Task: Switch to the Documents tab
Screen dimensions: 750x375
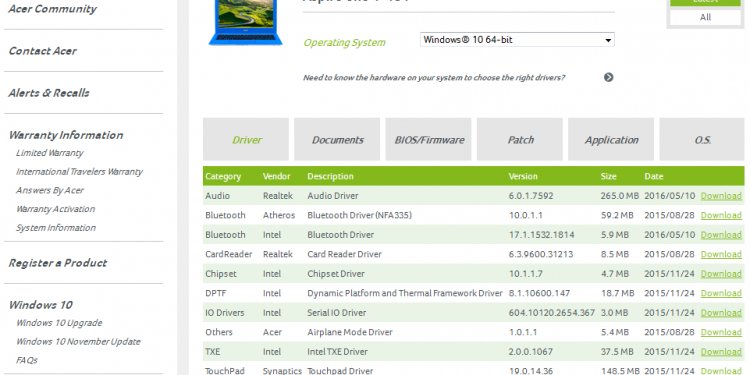Action: tap(337, 139)
